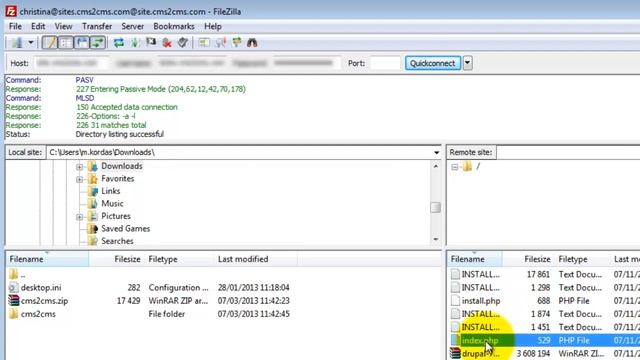Toggle directory comparison
Viewport: 640px width, 360px height.
(x=221, y=42)
